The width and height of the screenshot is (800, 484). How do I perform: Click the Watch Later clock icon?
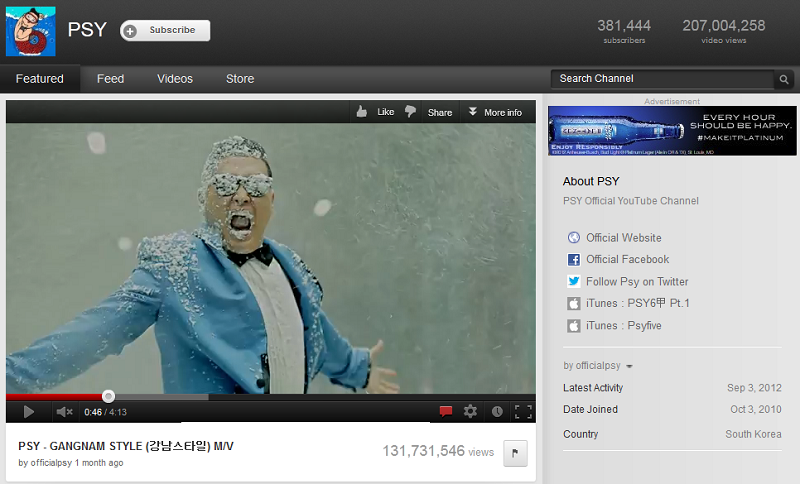click(x=497, y=412)
